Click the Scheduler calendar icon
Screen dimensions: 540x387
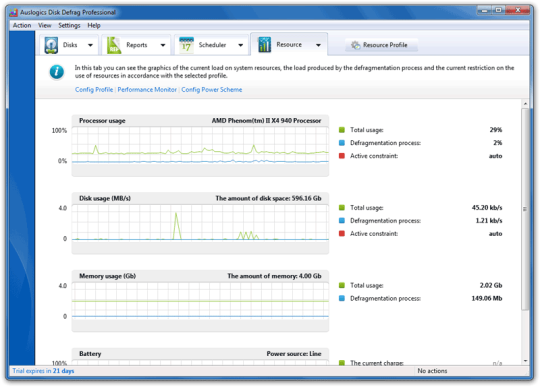(186, 45)
